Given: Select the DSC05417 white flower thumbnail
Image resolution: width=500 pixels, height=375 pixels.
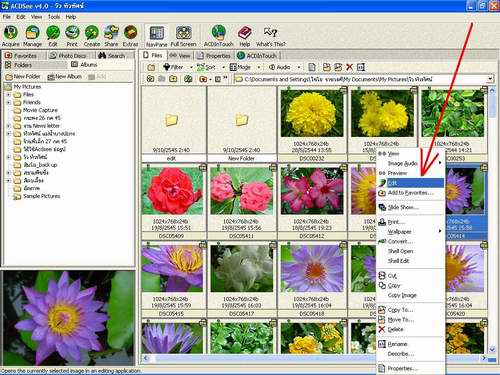Looking at the screenshot, I should click(x=242, y=279).
